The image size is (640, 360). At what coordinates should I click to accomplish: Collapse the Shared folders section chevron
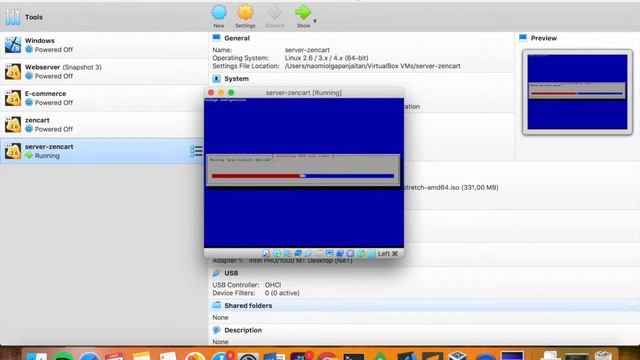click(x=632, y=307)
